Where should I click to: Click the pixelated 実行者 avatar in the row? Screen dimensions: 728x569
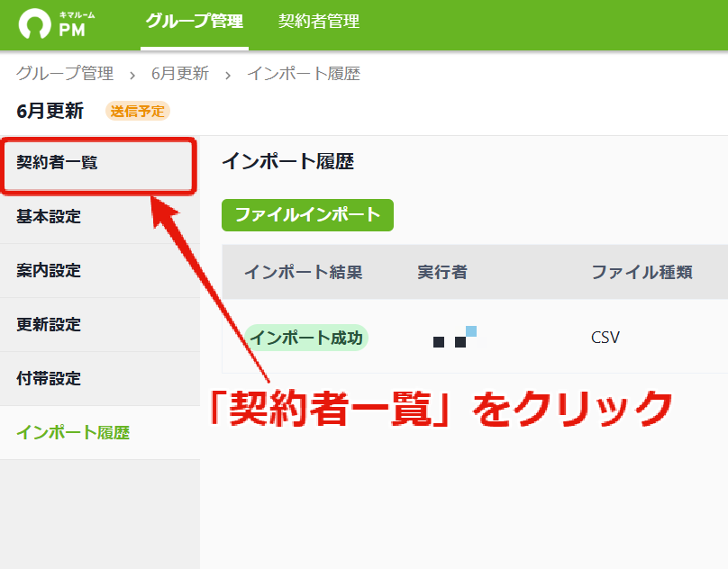(454, 337)
